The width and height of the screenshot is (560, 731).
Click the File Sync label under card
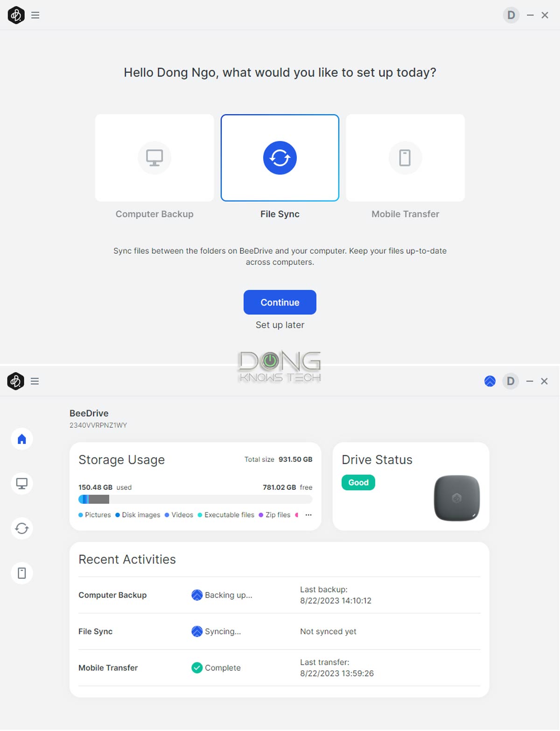tap(280, 214)
